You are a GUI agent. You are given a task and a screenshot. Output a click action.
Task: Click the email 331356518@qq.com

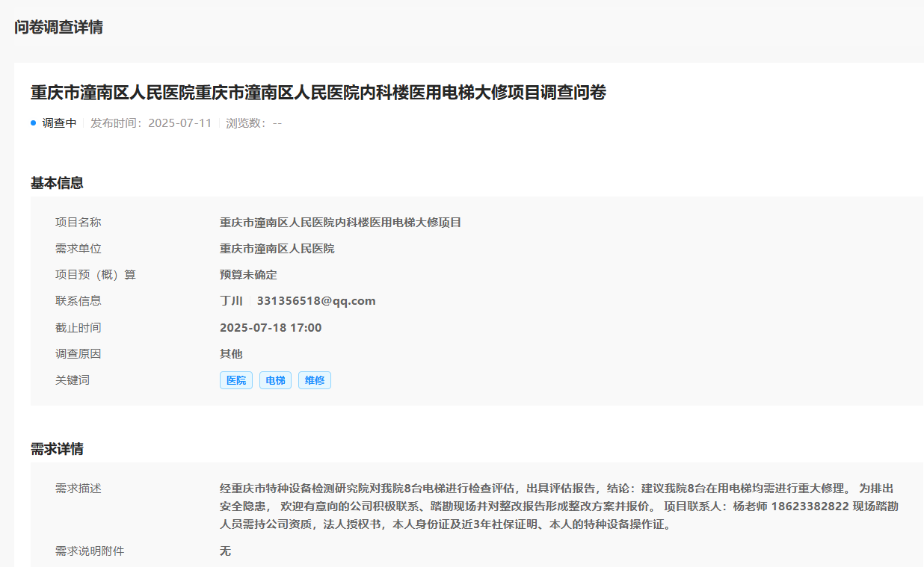[316, 301]
